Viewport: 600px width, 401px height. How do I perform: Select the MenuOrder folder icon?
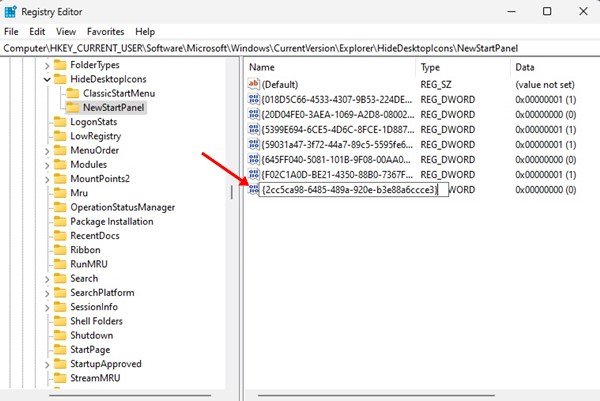pos(60,150)
